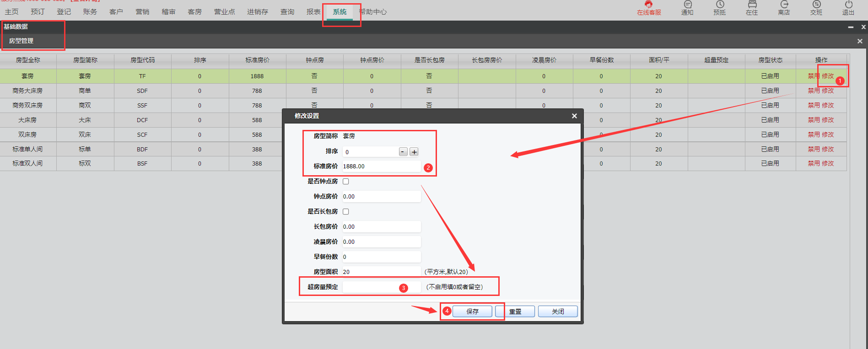Select the 双床房 row name cell
The width and height of the screenshot is (868, 349).
click(x=27, y=134)
